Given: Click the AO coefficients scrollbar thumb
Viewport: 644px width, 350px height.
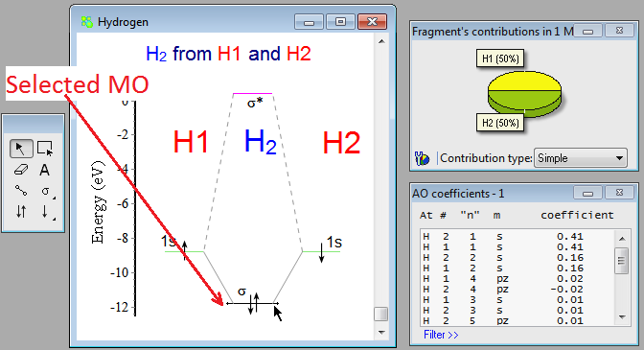Looking at the screenshot, I should [622, 261].
